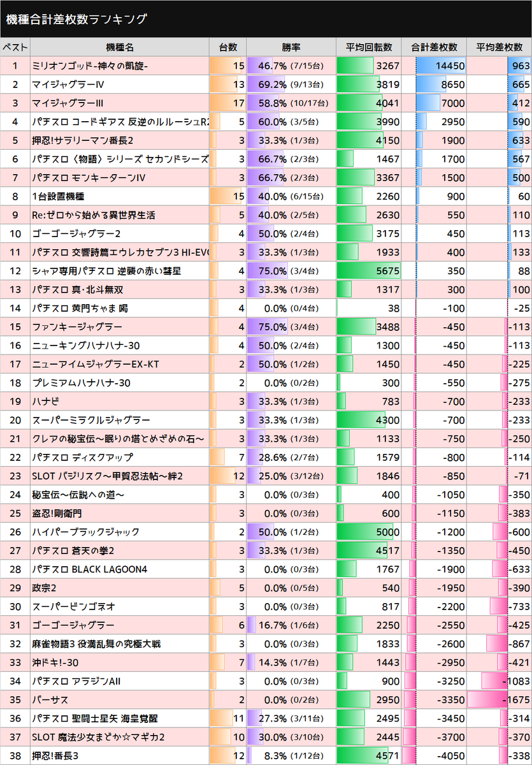
Task: Click the -4050 total difference value
Action: pos(451,756)
